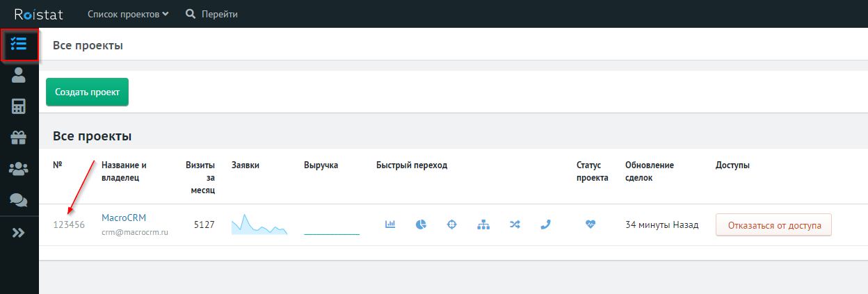Open bar chart analytics quick link
Viewport: 868px width, 294px height.
tap(390, 224)
